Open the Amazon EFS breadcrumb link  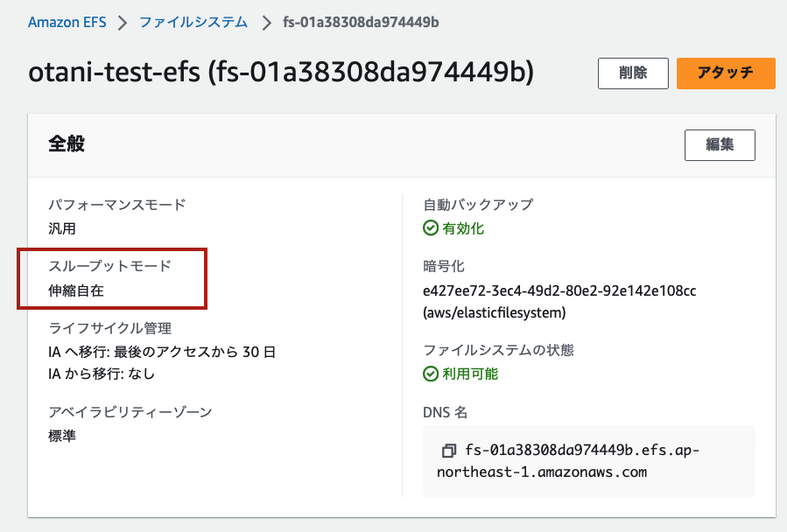[x=67, y=22]
